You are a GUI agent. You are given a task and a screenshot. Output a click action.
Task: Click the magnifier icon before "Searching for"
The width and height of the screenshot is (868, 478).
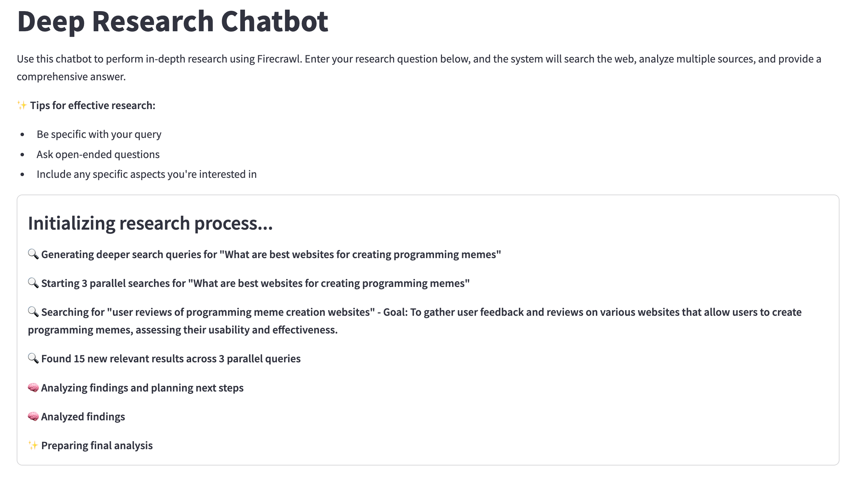click(33, 312)
